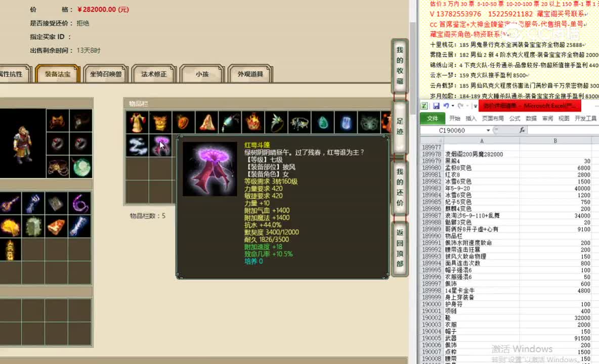599x364 pixels.
Task: Select the yellow robe item in the inventory
Action: click(137, 122)
